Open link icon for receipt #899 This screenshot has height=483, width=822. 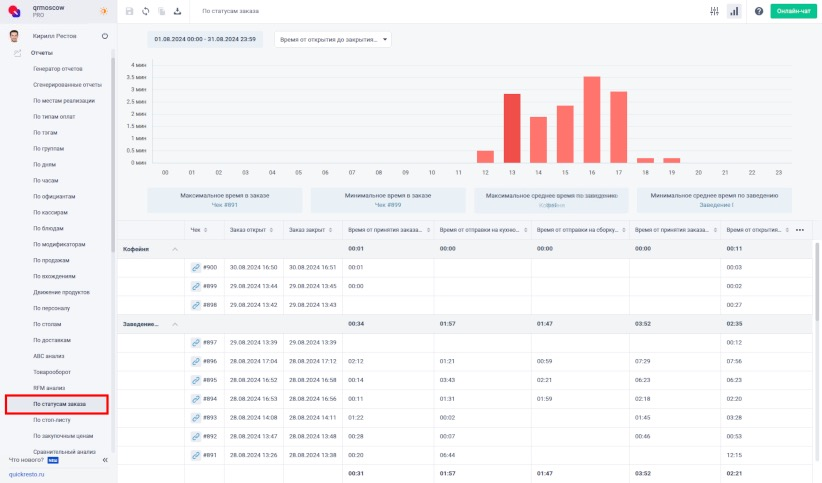tap(196, 286)
